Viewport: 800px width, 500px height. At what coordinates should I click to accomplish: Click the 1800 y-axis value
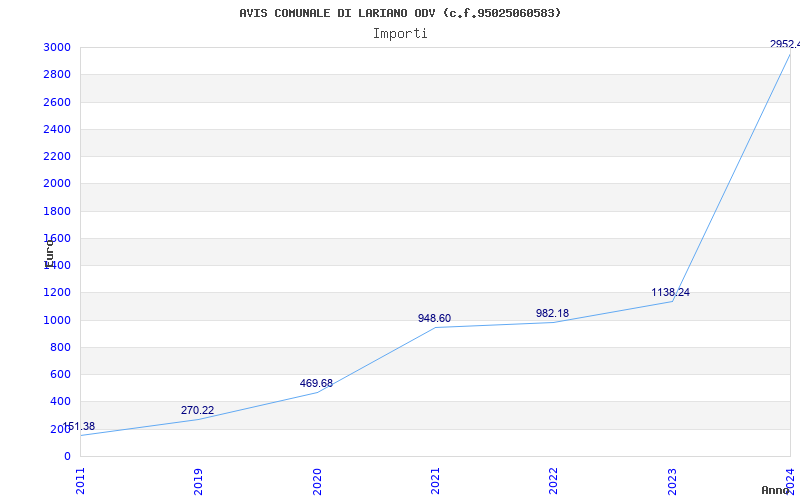57,211
